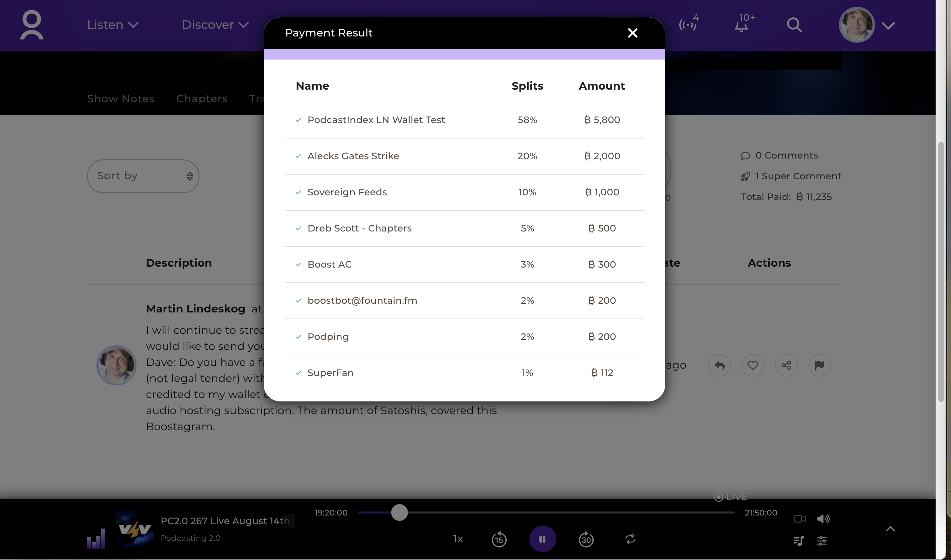Reply to Martin Lindeskog's comment
Viewport: 951px width, 560px height.
tap(719, 365)
